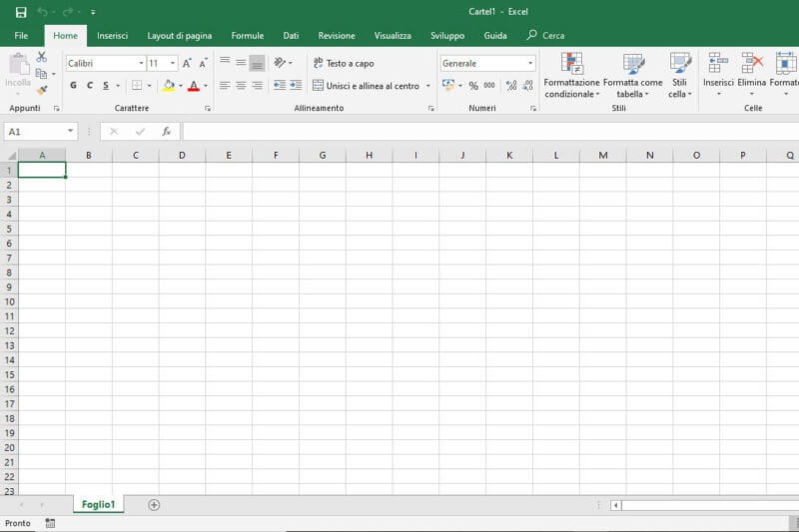The image size is (799, 532).
Task: Open the Name Box dropdown arrow
Action: click(71, 131)
